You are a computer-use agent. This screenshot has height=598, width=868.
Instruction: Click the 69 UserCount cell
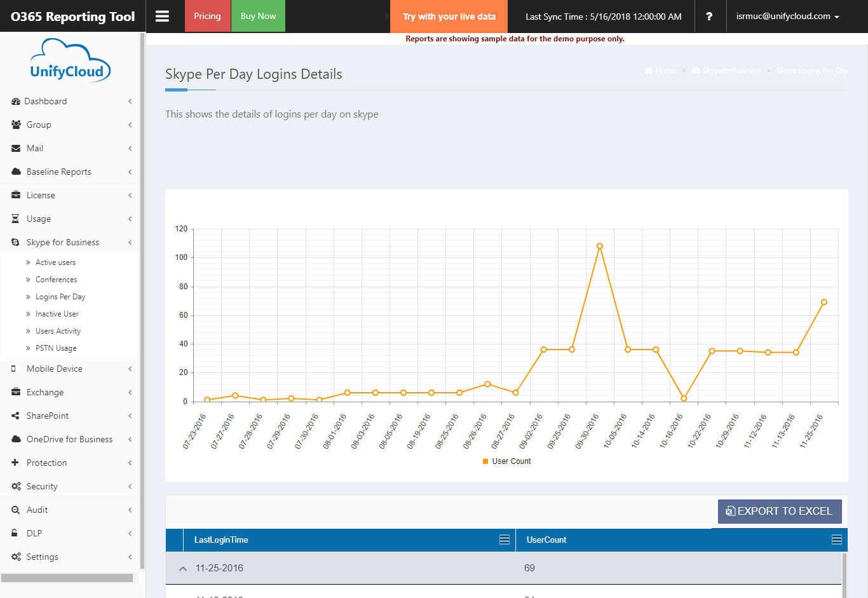pos(530,568)
